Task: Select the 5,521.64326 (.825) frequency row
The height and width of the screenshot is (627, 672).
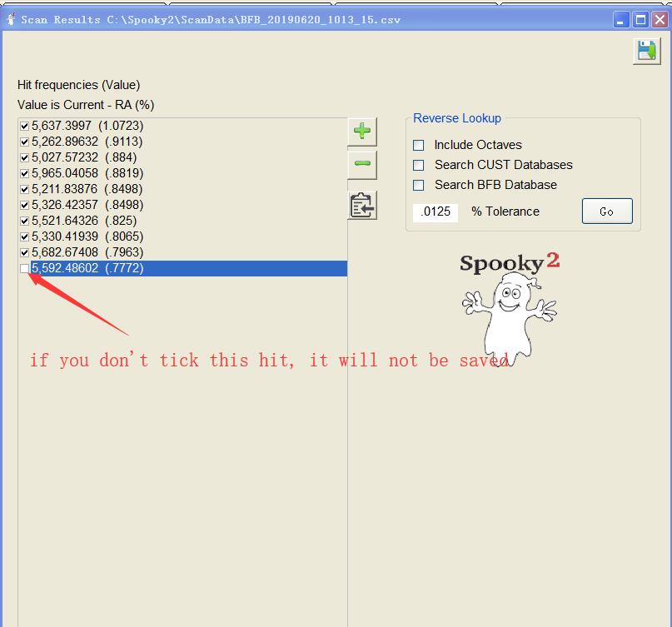Action: (84, 221)
